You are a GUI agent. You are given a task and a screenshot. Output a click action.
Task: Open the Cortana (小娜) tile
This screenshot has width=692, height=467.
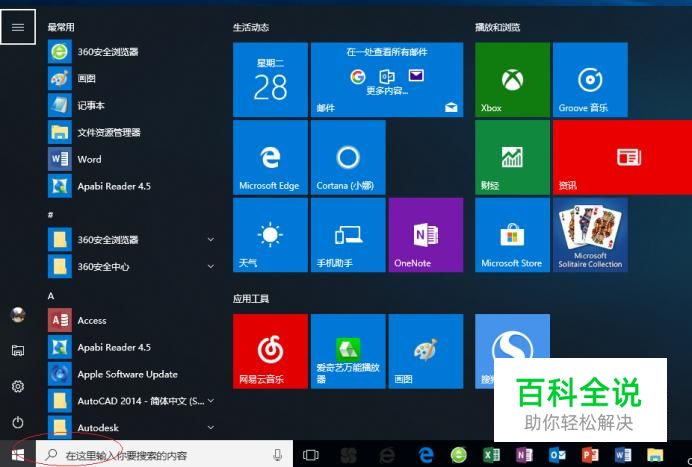[x=348, y=158]
